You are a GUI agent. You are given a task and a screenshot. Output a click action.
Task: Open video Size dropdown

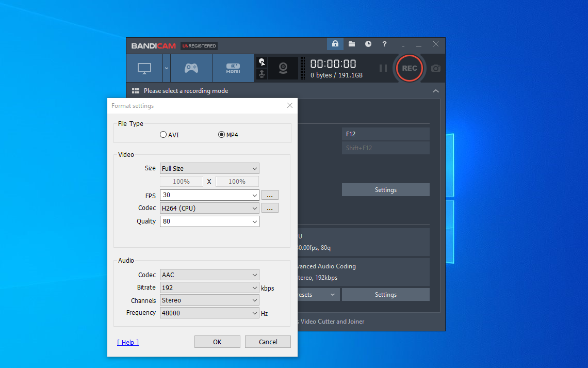(209, 168)
